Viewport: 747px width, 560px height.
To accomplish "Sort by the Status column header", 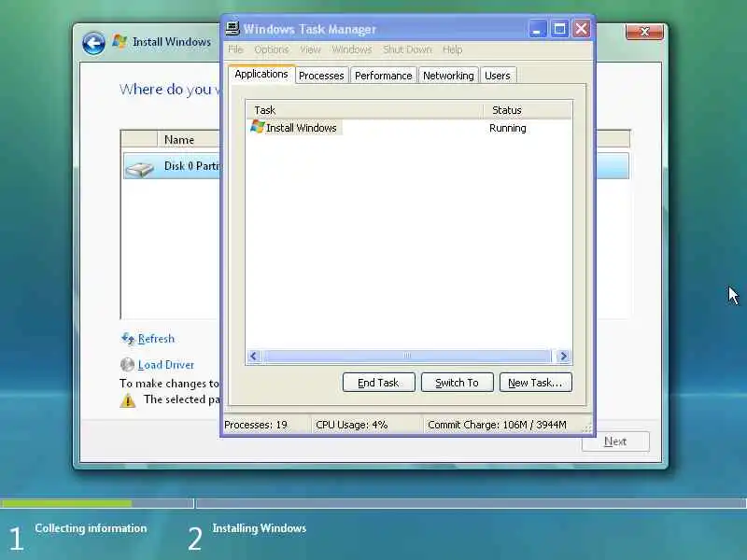I will [528, 110].
